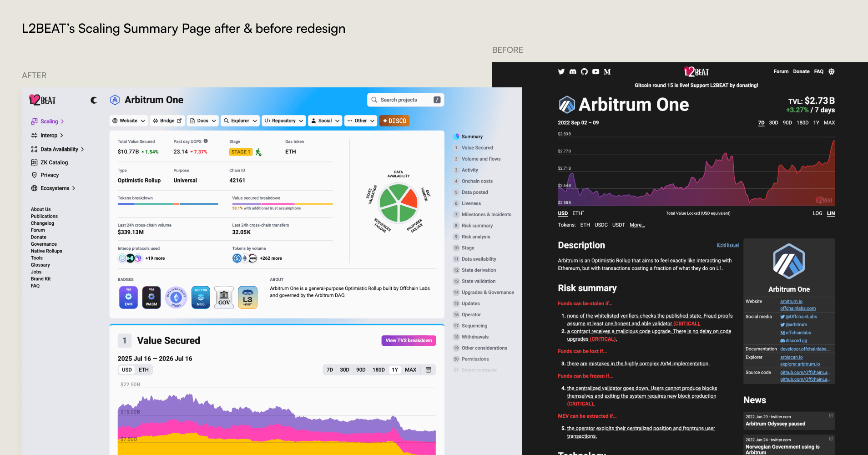Select the 1Y range in the AFTER chart
The image size is (868, 455).
pyautogui.click(x=395, y=370)
